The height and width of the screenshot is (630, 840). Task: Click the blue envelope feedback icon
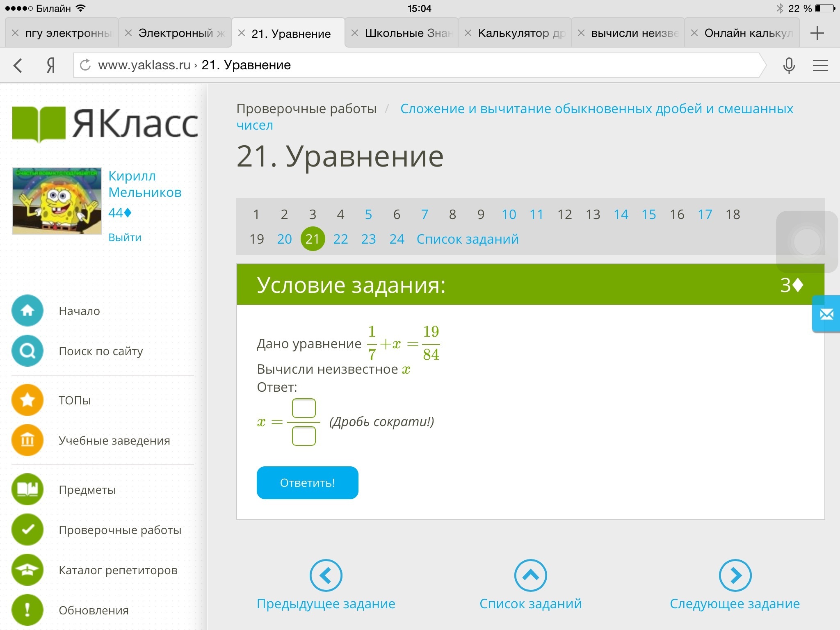pos(826,315)
